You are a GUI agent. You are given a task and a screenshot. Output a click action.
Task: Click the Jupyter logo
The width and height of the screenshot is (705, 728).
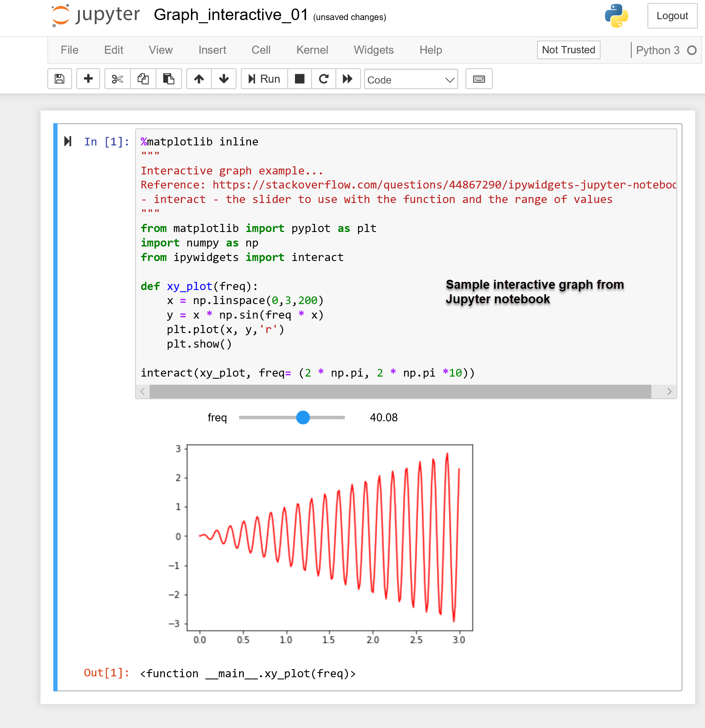96,15
